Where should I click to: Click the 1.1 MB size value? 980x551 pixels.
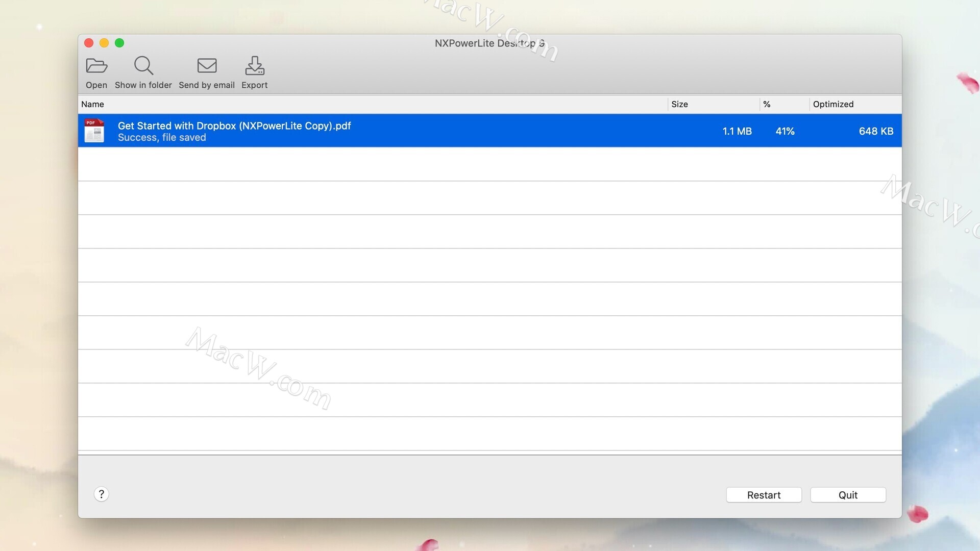click(737, 131)
